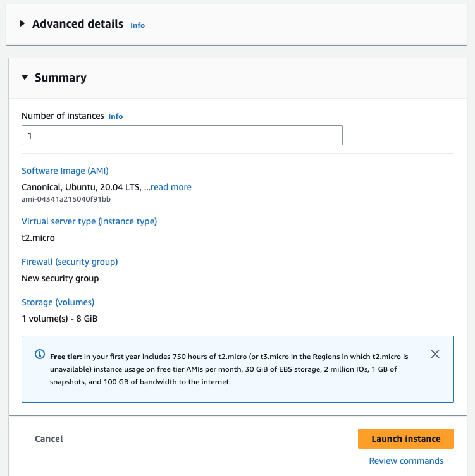475x476 pixels.
Task: Click the 1 volume(s) - 8 GiB text
Action: [59, 319]
